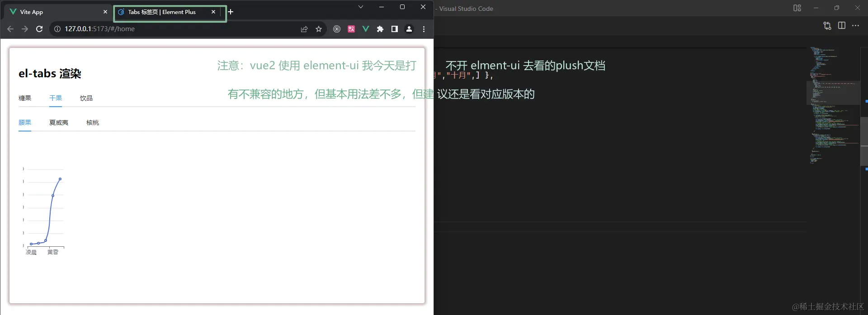Select the 干果 tab

56,98
